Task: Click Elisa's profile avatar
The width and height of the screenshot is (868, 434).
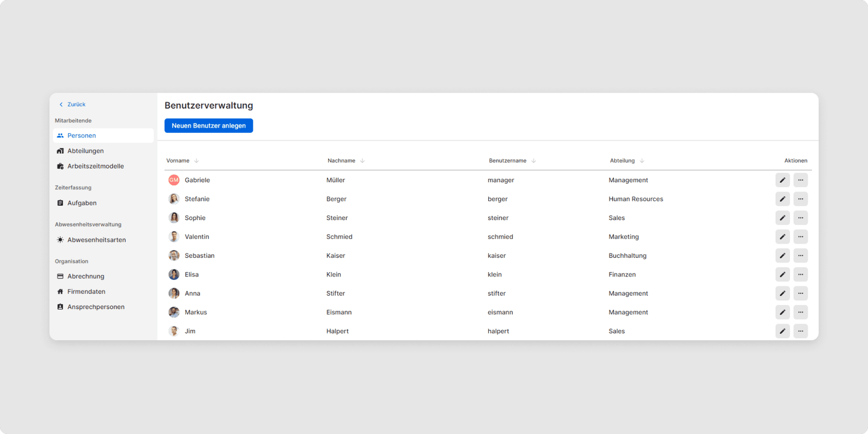Action: (x=174, y=274)
